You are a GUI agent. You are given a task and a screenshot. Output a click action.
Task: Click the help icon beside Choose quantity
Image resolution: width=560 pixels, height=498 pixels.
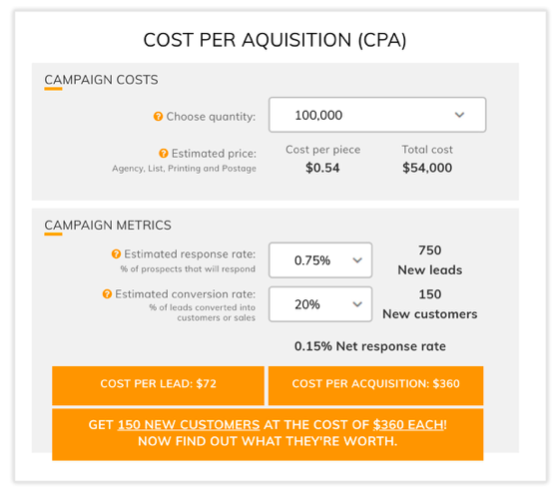(158, 116)
